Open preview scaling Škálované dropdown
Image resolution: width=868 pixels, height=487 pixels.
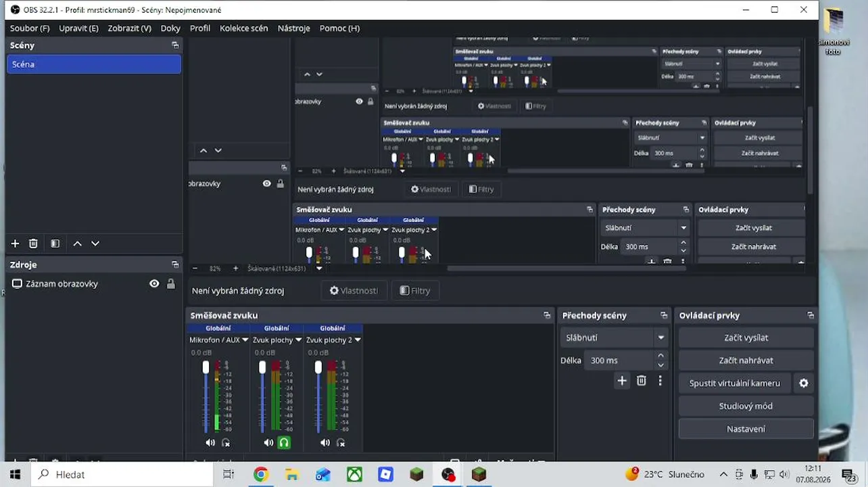319,269
